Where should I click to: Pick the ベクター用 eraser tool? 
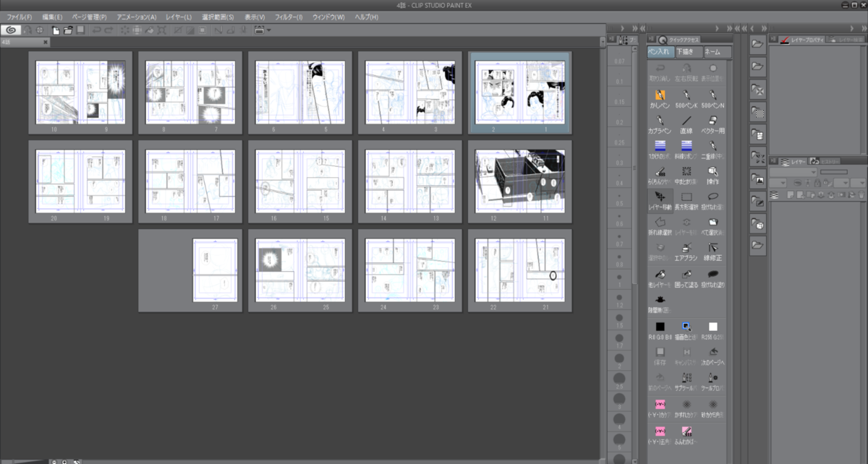(713, 124)
